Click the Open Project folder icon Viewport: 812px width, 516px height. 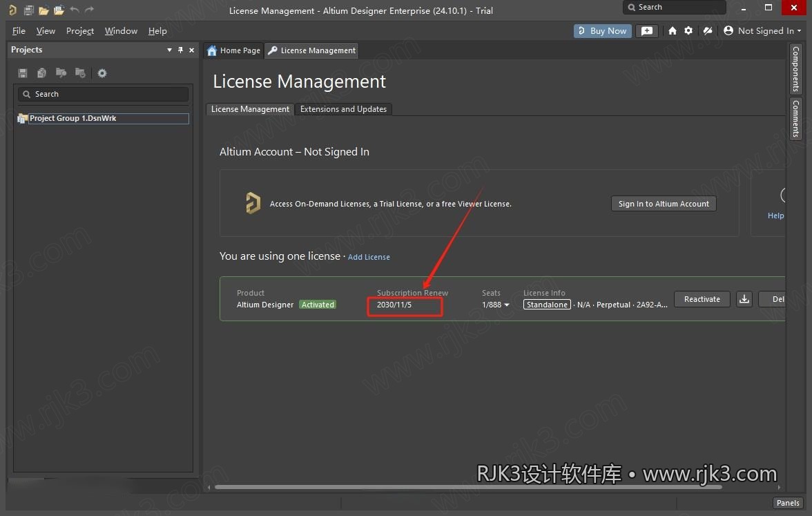[59, 10]
